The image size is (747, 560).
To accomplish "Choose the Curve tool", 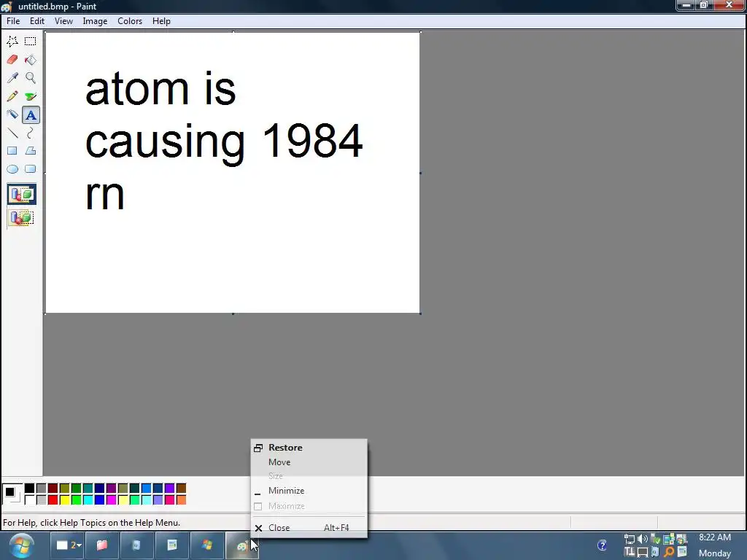I will (31, 133).
